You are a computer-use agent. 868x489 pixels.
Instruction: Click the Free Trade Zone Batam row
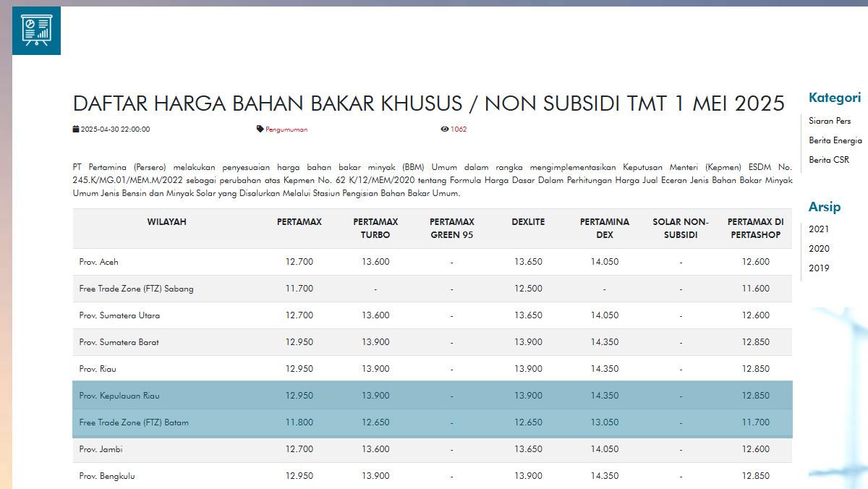pos(433,422)
